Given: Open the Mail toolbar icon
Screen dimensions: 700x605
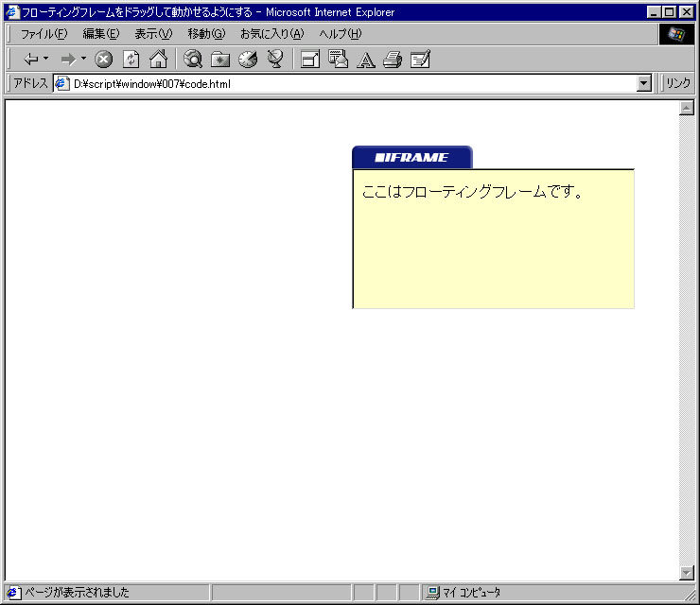Looking at the screenshot, I should point(338,59).
